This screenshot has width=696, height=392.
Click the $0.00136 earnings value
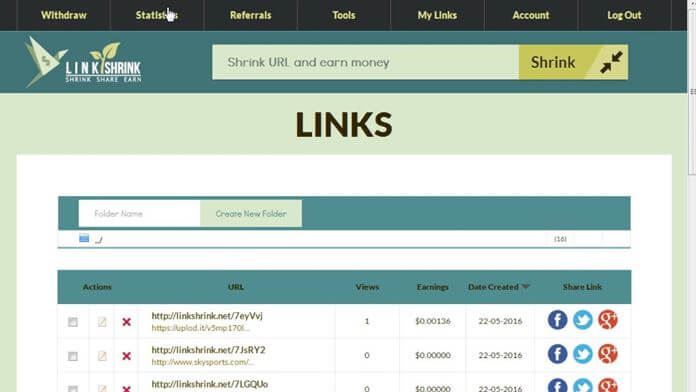point(433,321)
